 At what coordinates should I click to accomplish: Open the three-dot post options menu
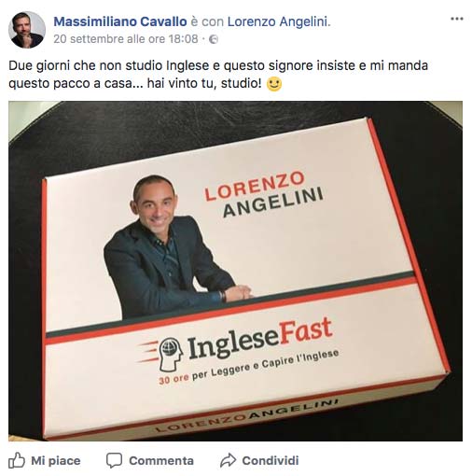457,19
